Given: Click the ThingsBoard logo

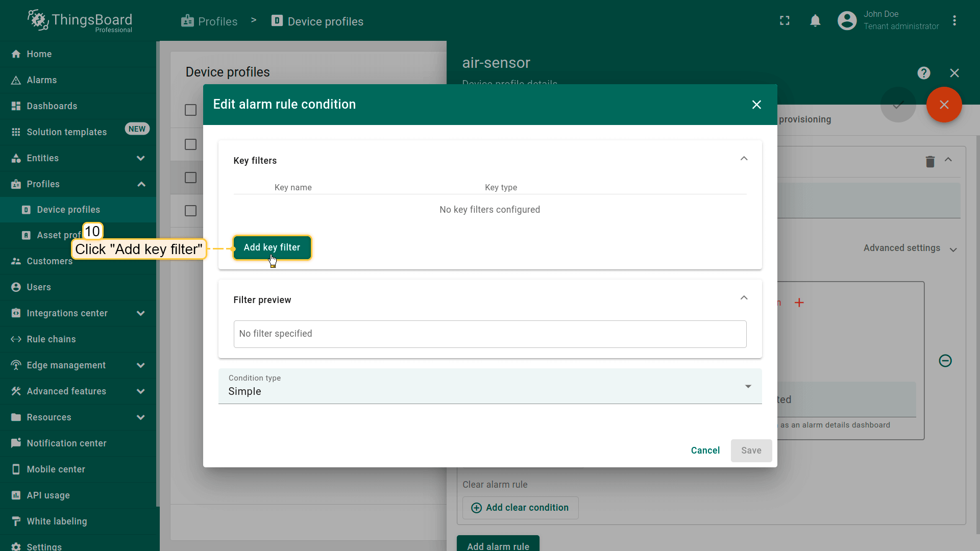Looking at the screenshot, I should tap(80, 21).
